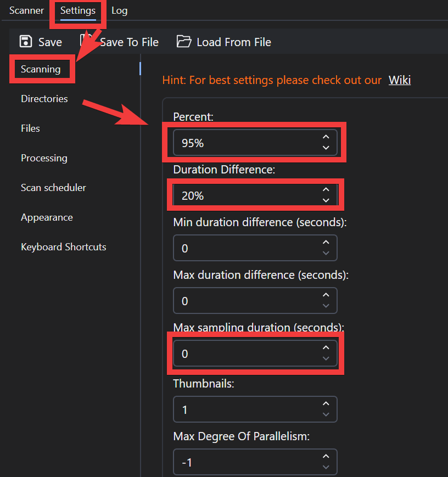Select Appearance settings category

(47, 217)
